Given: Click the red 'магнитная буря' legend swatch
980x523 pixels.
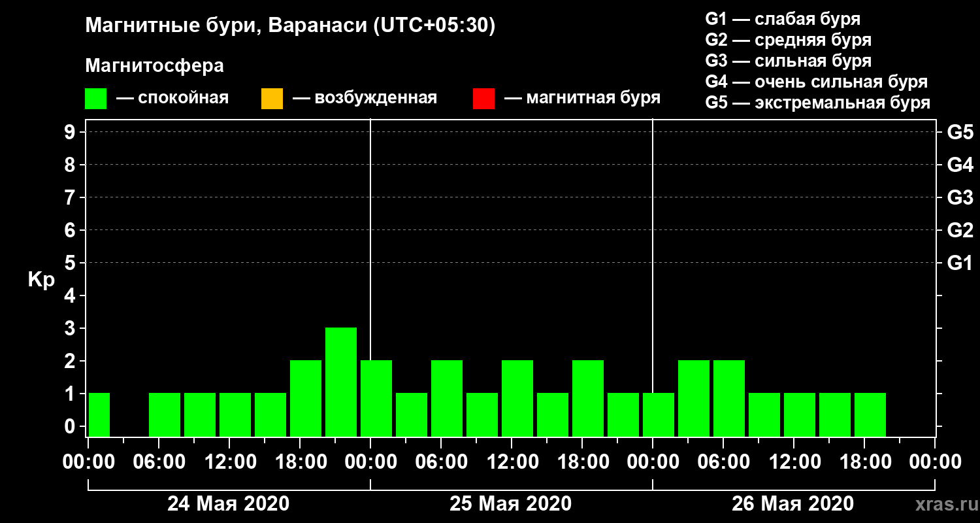Looking at the screenshot, I should (483, 99).
